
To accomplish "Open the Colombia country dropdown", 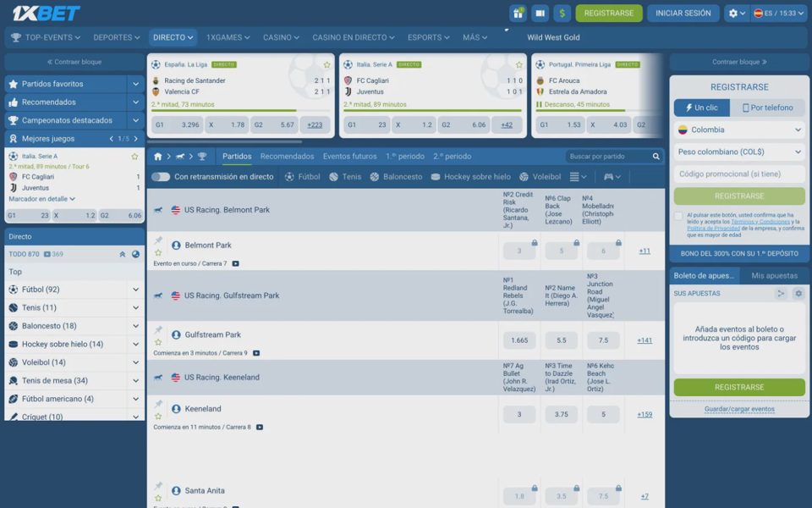I will [x=739, y=130].
